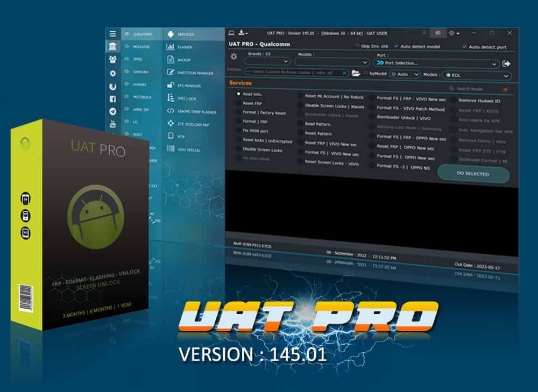
Task: Click the EFS Manager unlock icon
Action: (x=171, y=85)
